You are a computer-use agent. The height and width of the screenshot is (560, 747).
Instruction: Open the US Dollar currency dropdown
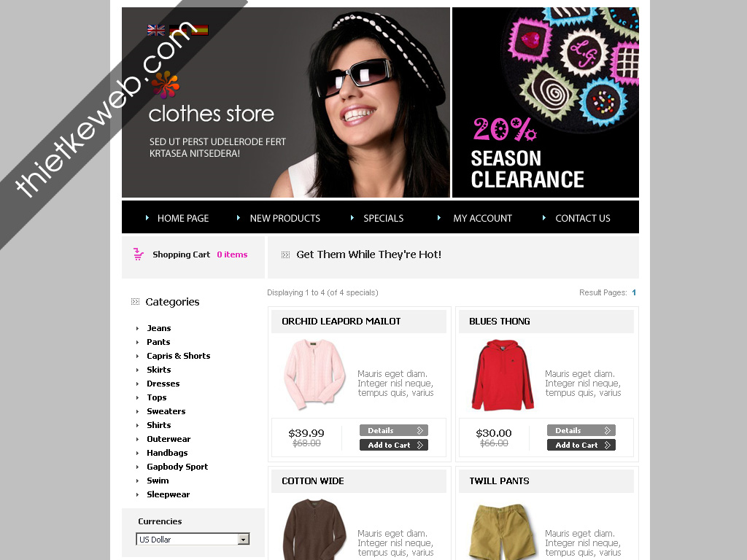tap(193, 539)
